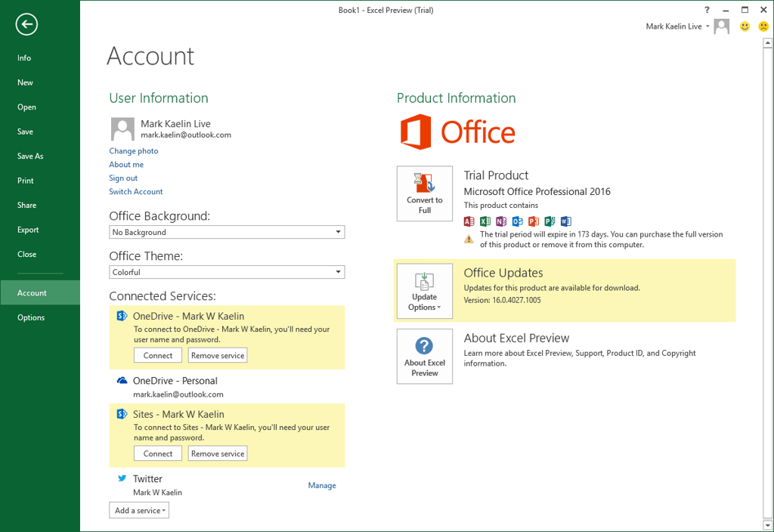
Task: Open Update Options dropdown button
Action: point(425,291)
